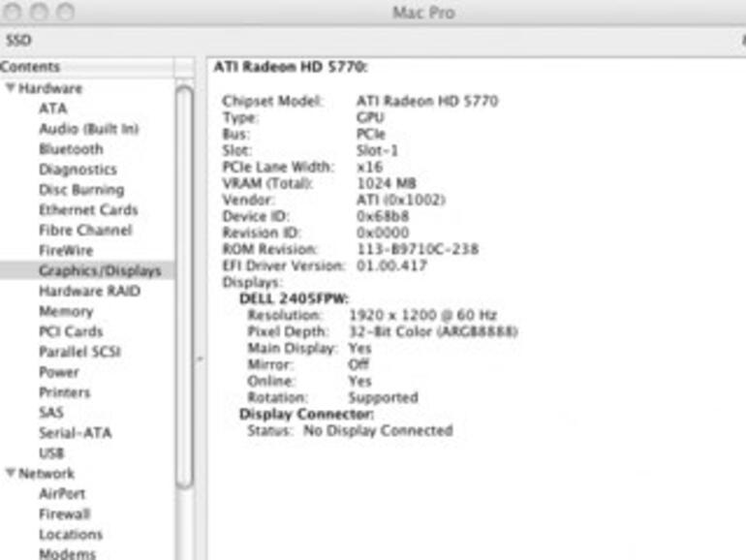Viewport: 746px width, 560px height.
Task: Click Revision ID value 0x0000
Action: coord(383,233)
